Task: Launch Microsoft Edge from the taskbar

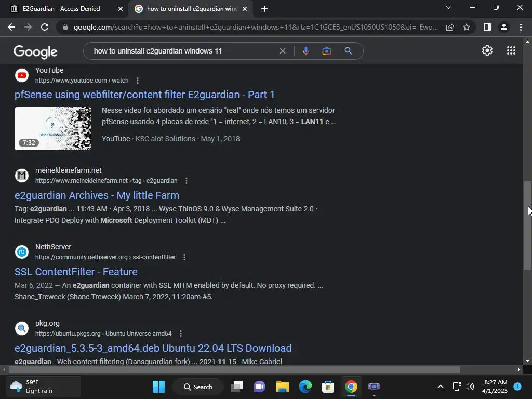Action: tap(305, 387)
